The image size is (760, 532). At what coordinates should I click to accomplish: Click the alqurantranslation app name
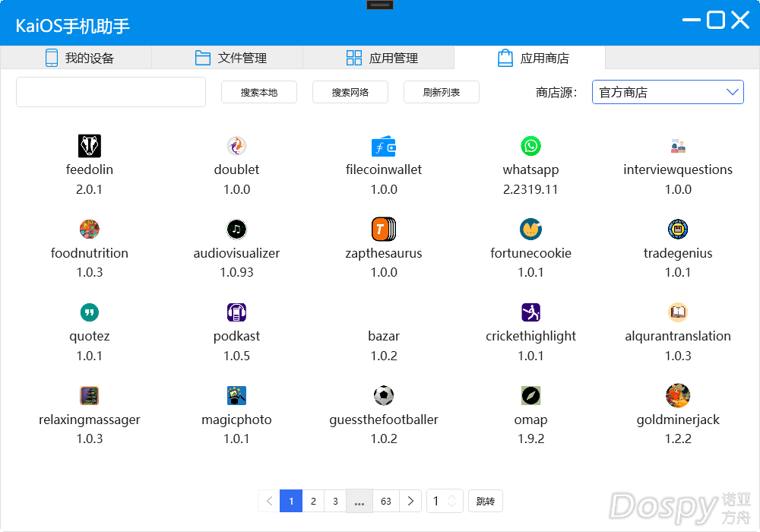pos(678,336)
